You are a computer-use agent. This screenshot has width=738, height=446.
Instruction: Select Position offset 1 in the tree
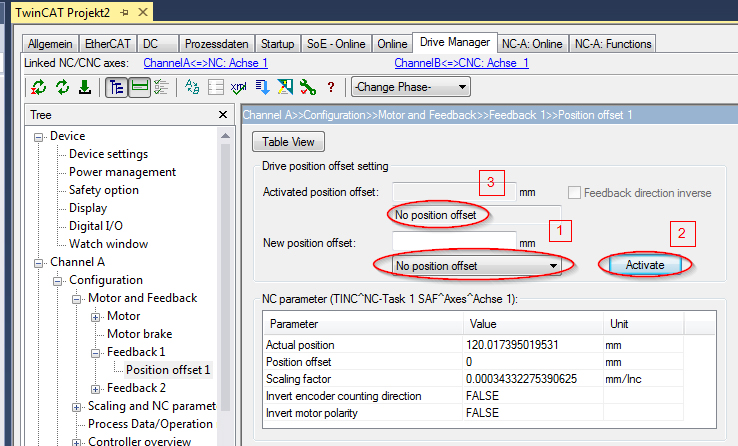tap(168, 370)
